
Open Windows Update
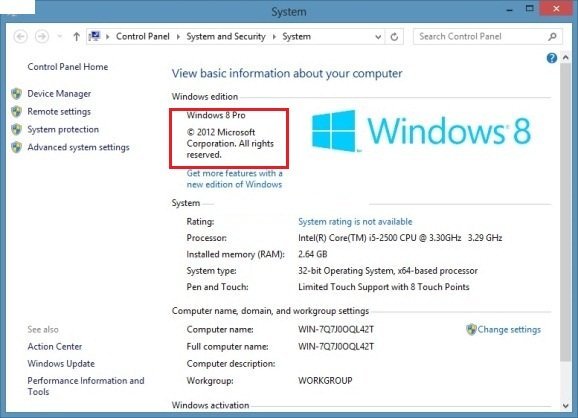pos(61,364)
